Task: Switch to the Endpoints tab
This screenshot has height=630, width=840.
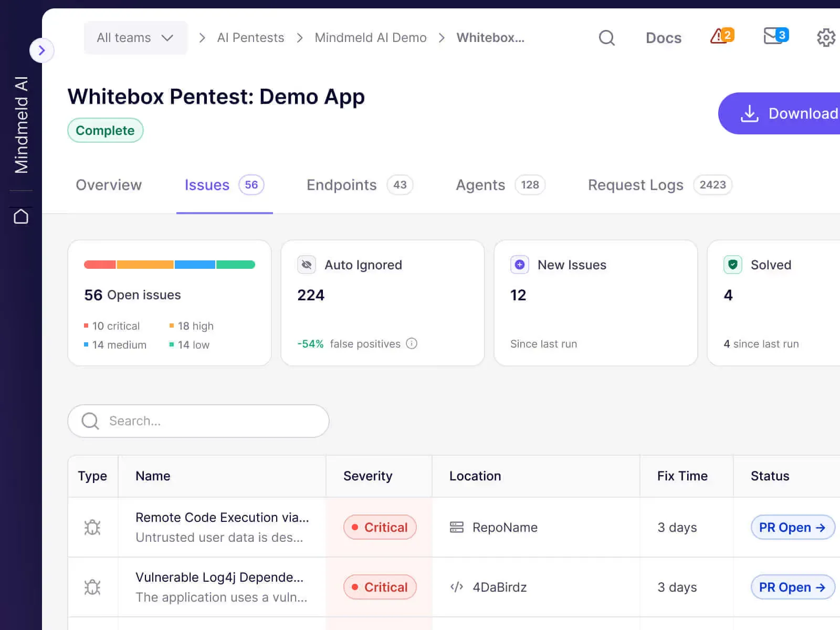Action: click(x=341, y=185)
